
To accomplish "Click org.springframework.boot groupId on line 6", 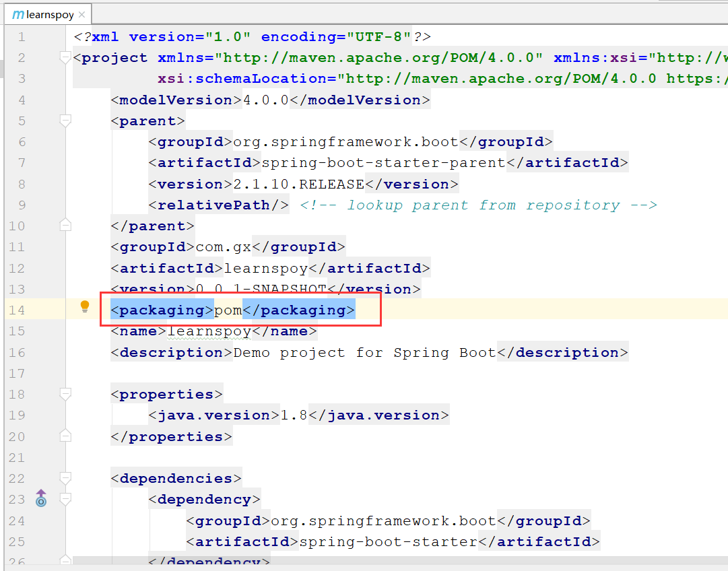I will pyautogui.click(x=345, y=141).
